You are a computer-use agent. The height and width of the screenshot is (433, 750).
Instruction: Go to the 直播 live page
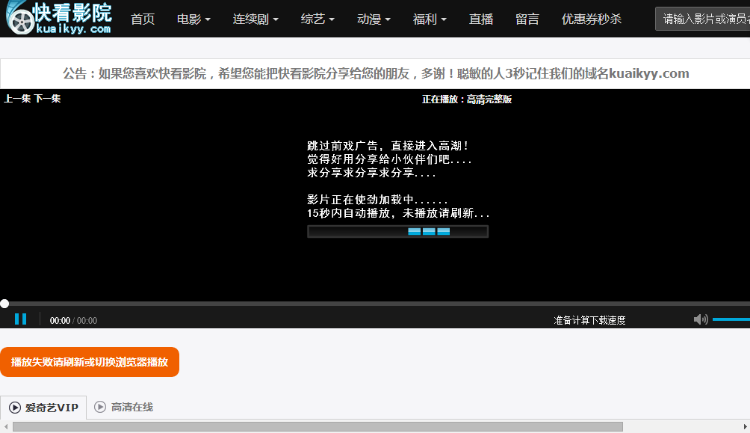point(481,19)
